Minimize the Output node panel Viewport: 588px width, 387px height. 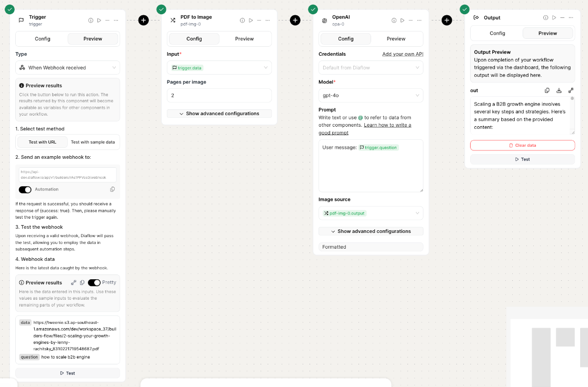coord(562,18)
